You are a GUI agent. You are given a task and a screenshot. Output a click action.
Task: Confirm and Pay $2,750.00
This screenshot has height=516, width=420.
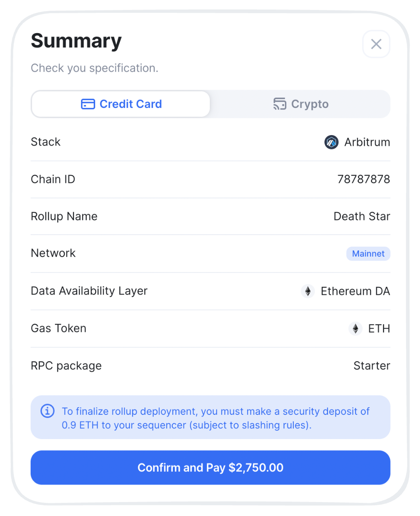pyautogui.click(x=210, y=467)
